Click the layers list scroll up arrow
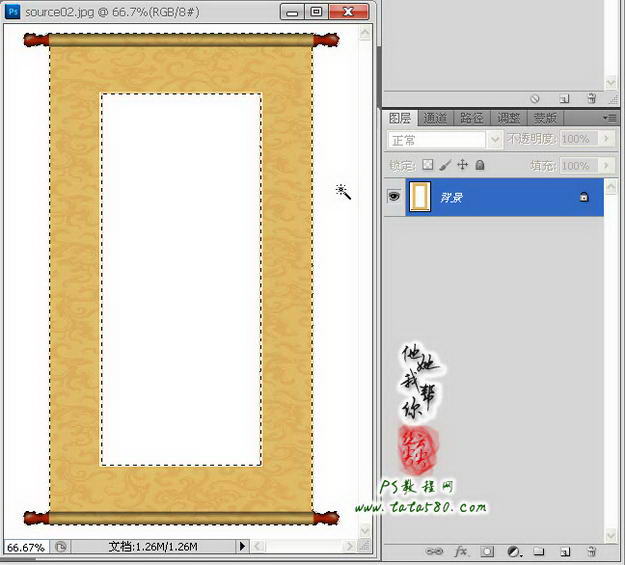The width and height of the screenshot is (625, 565). tap(611, 186)
